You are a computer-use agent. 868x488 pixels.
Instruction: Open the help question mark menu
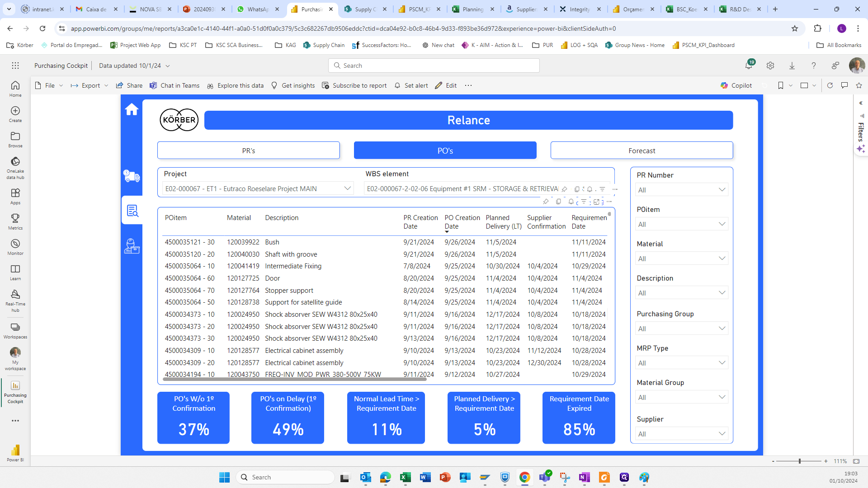[814, 66]
